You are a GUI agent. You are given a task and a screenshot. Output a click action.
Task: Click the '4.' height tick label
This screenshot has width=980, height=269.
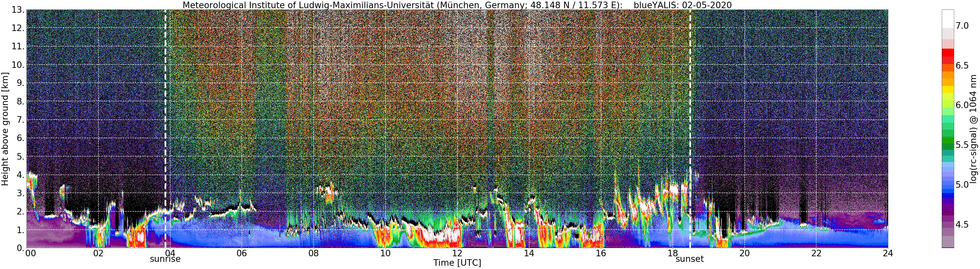coord(20,175)
